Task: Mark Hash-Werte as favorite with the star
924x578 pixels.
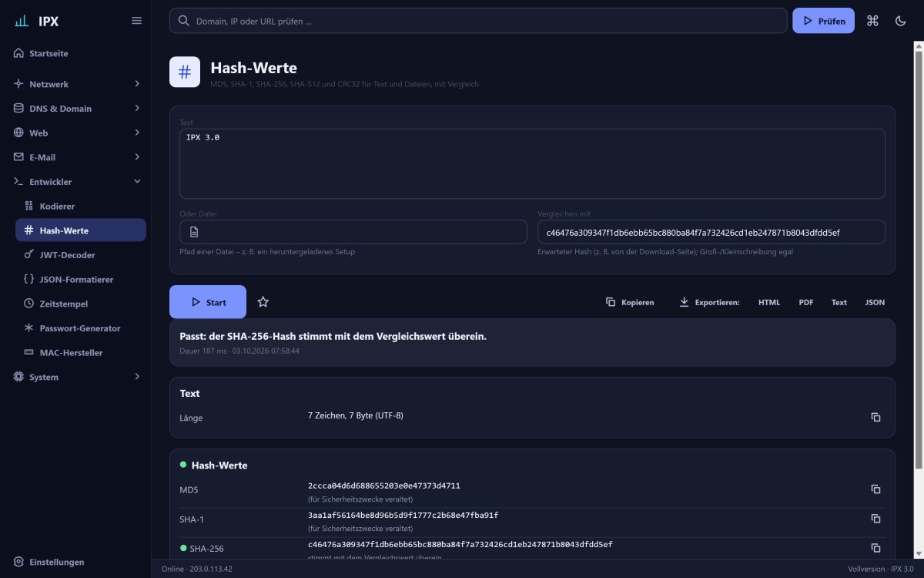Action: coord(263,302)
